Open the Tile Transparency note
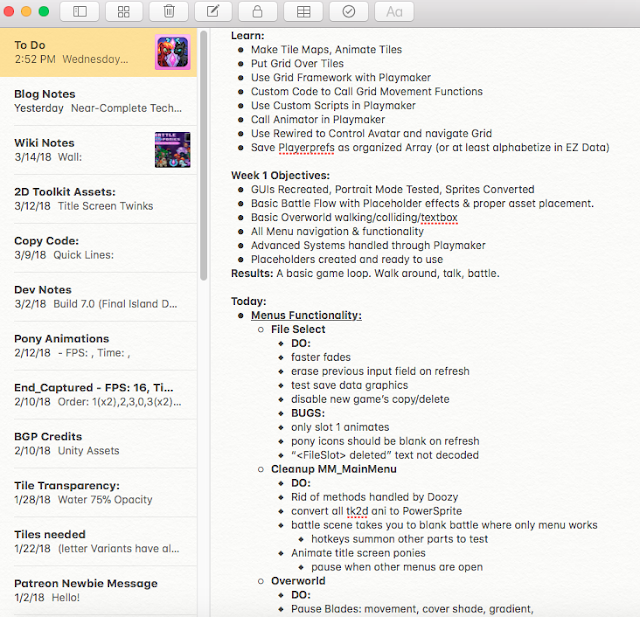The height and width of the screenshot is (617, 640). (98, 493)
